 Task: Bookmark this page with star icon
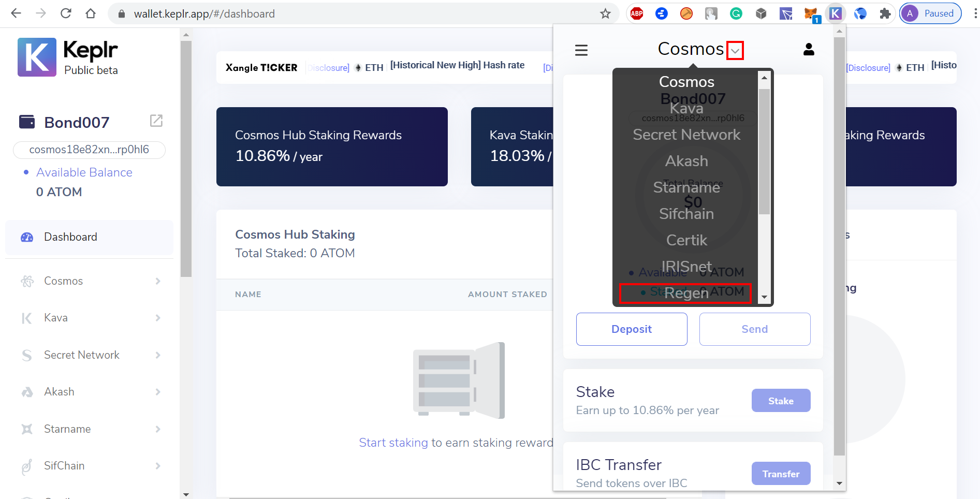click(x=605, y=14)
